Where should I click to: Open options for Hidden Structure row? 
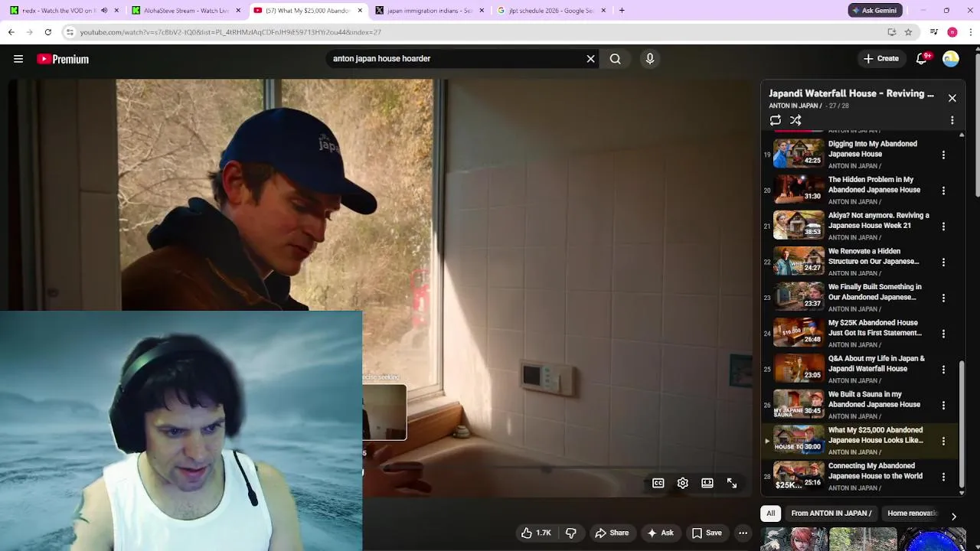tap(943, 262)
